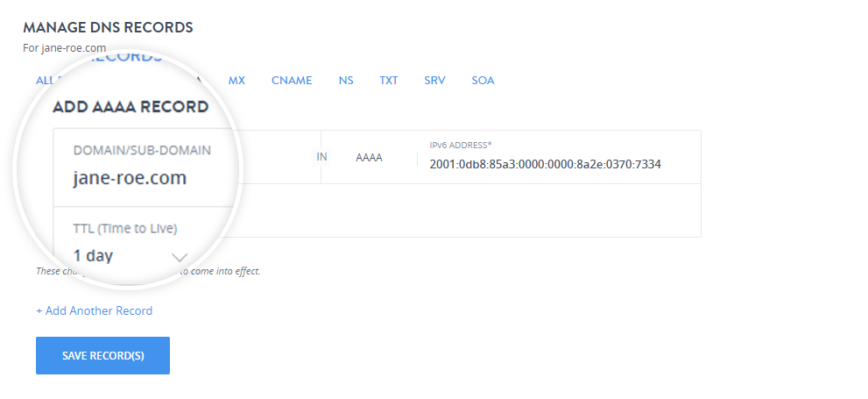The width and height of the screenshot is (868, 399).
Task: Click the Save Record(s) button
Action: pos(103,355)
